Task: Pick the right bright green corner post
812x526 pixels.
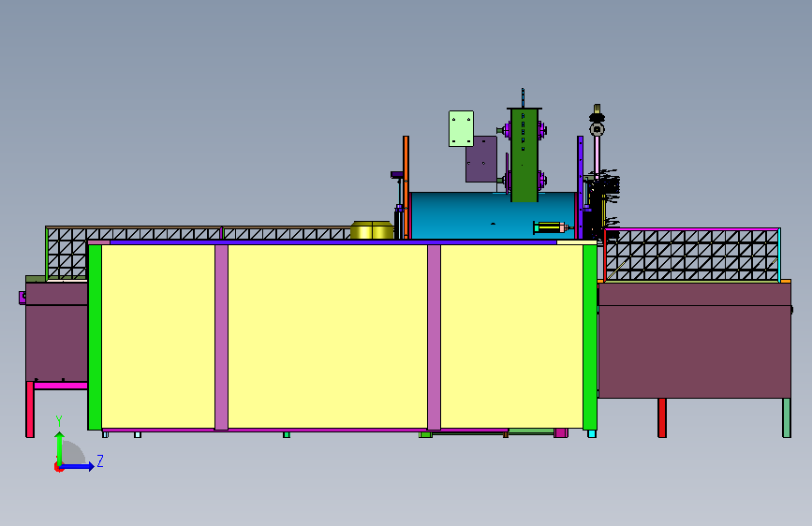Action: pyautogui.click(x=590, y=337)
